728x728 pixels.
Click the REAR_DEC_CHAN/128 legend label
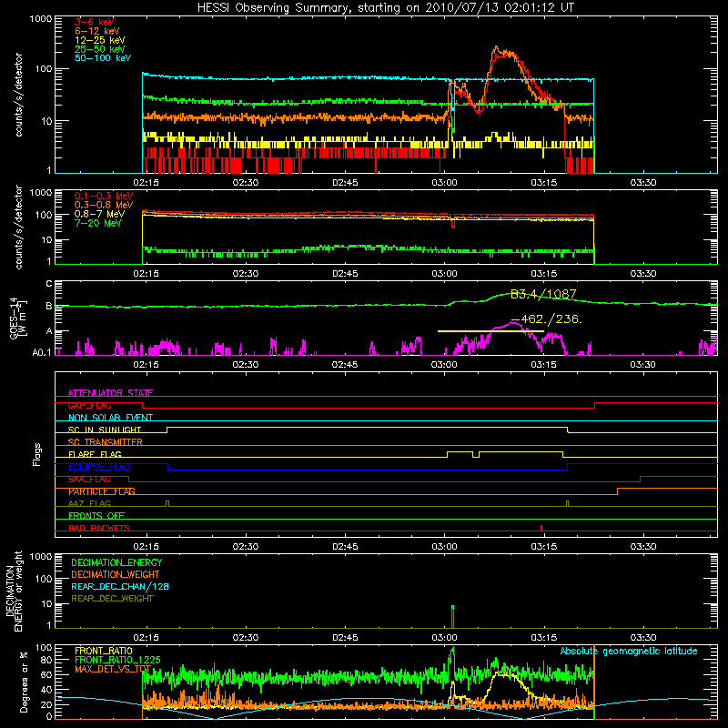[x=120, y=586]
